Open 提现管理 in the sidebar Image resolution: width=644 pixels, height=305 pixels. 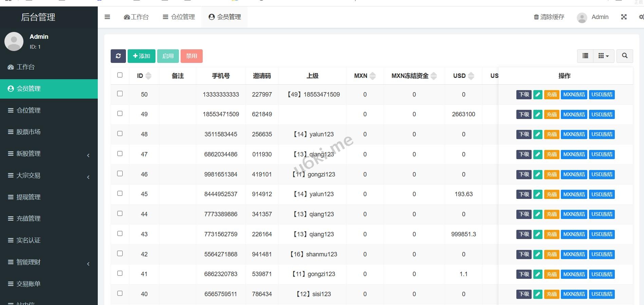(29, 197)
